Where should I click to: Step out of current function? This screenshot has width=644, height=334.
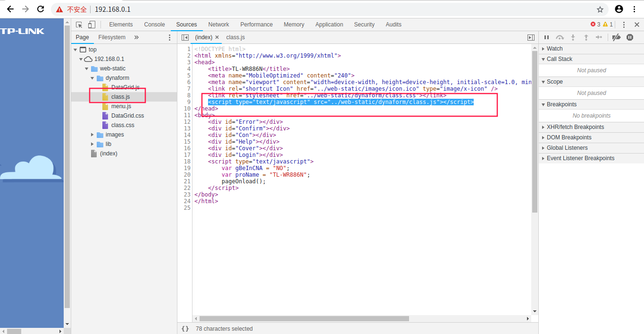click(586, 37)
